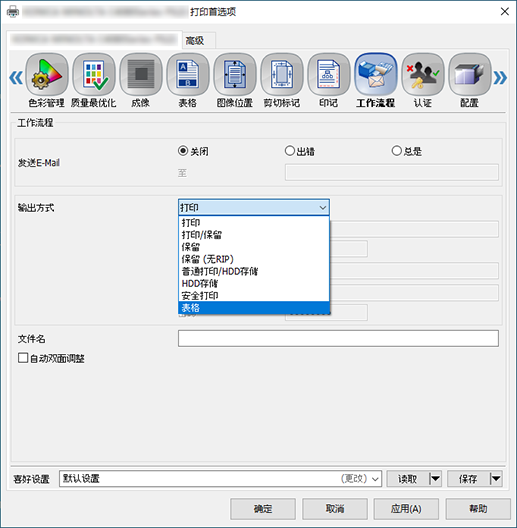
Task: Click the E-Mail 至 address field
Action: 392,172
